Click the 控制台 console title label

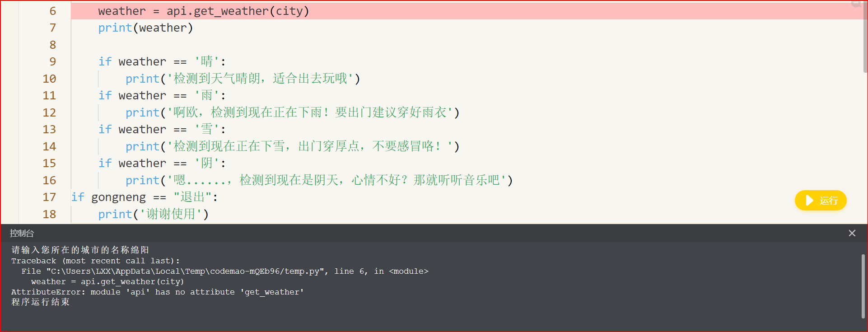[x=22, y=234]
